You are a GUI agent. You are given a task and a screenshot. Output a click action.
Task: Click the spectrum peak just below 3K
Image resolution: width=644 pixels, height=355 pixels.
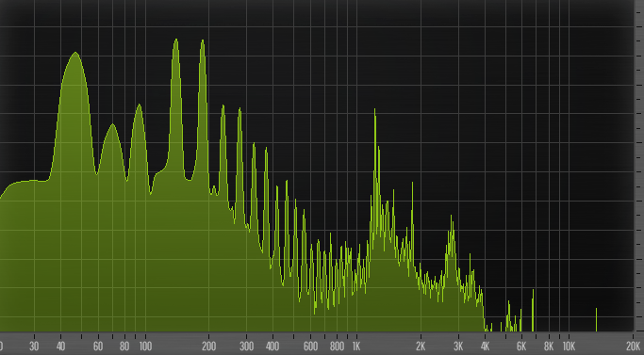click(452, 217)
